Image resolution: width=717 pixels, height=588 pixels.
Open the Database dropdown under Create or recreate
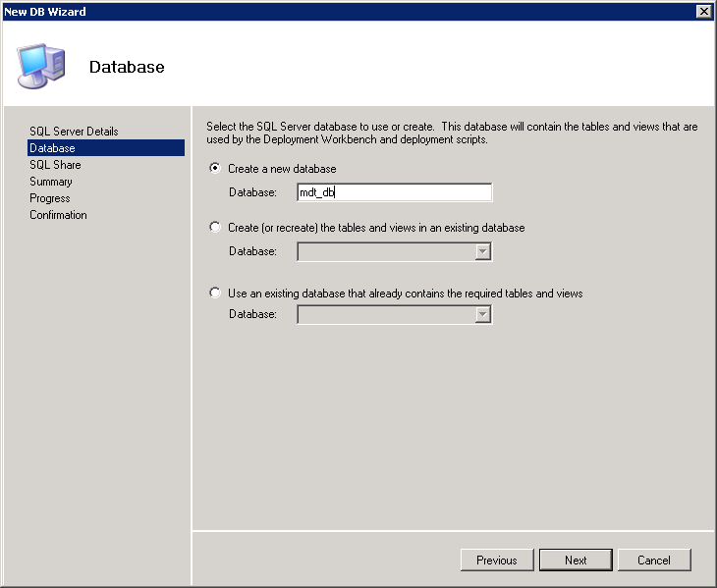pyautogui.click(x=482, y=252)
